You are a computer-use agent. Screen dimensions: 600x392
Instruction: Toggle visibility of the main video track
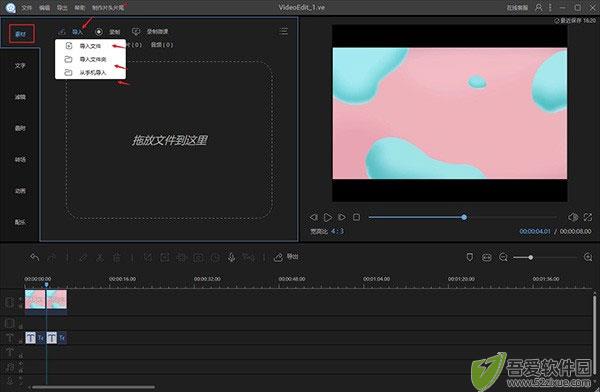[20, 299]
